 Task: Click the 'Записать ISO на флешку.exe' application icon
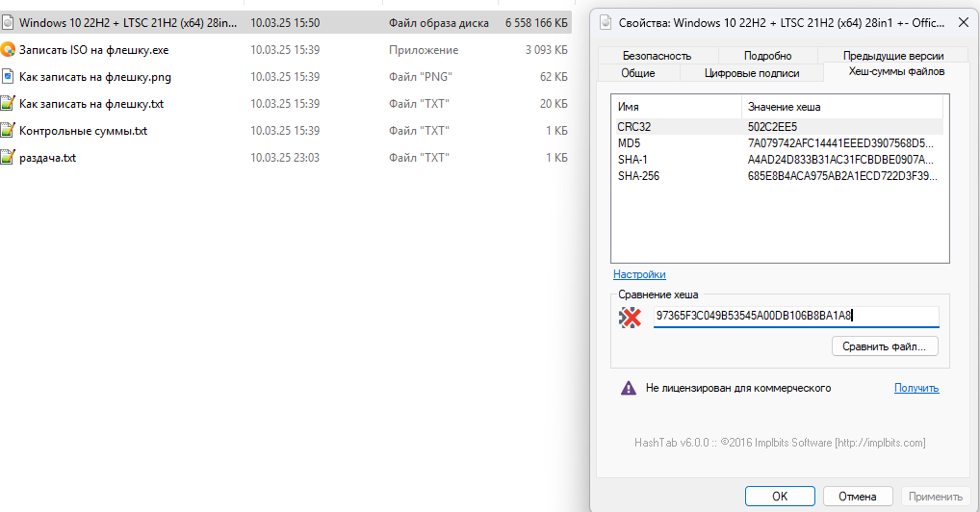coord(8,49)
